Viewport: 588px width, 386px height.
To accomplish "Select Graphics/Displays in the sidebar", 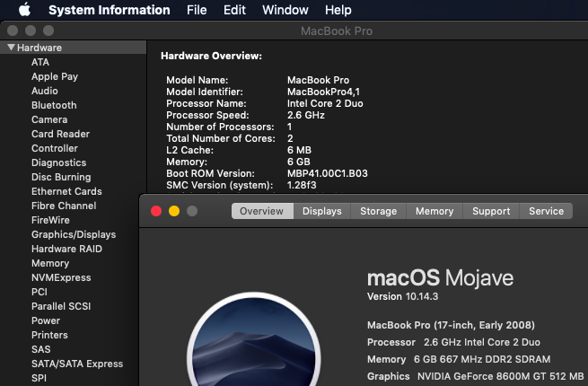I will click(x=74, y=234).
